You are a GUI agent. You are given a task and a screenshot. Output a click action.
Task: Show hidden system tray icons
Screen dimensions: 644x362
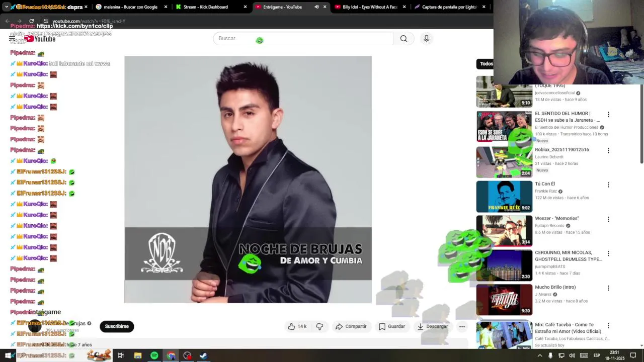pos(540,355)
